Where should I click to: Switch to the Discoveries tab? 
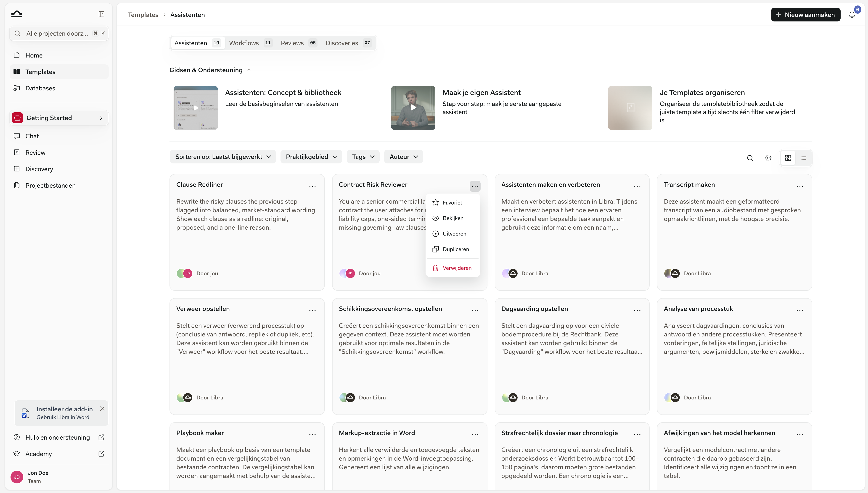pos(348,43)
